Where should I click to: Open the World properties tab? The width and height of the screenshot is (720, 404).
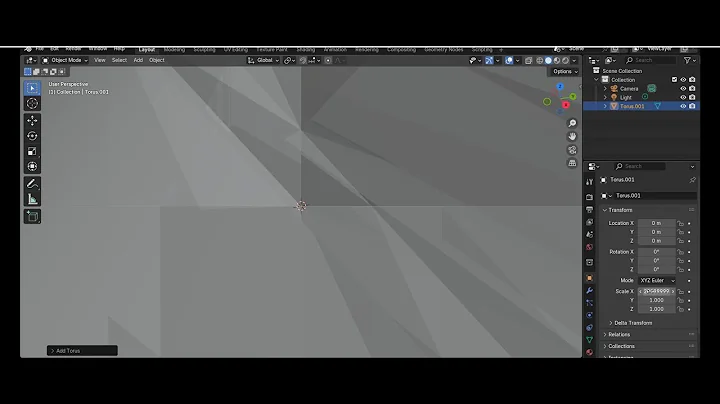tap(590, 247)
